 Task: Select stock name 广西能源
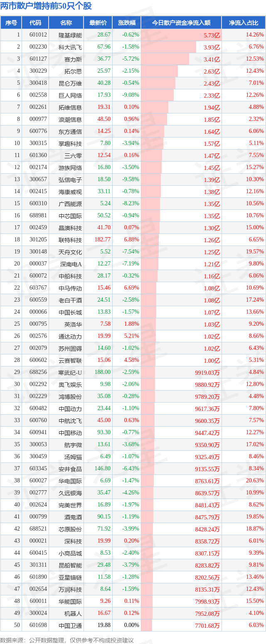click(x=70, y=204)
